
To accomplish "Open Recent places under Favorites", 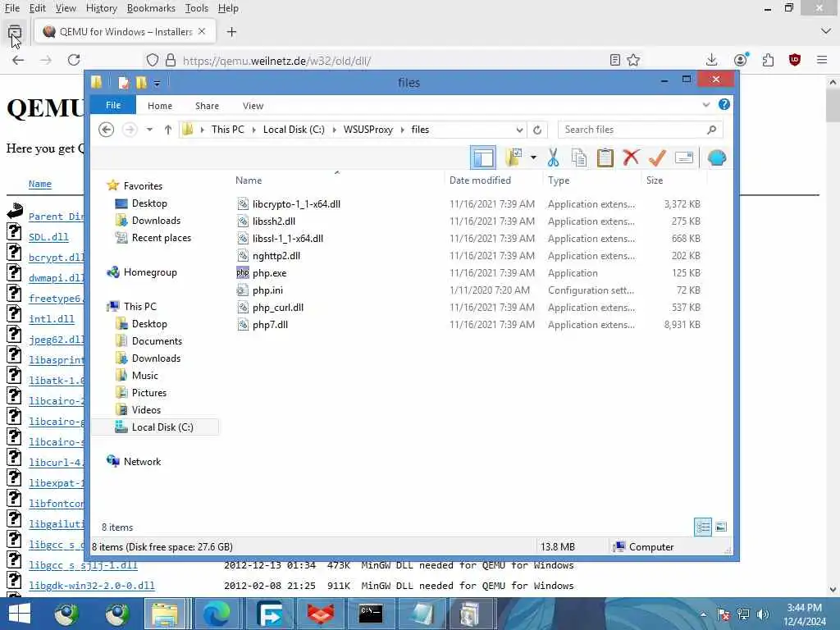I will (x=162, y=238).
